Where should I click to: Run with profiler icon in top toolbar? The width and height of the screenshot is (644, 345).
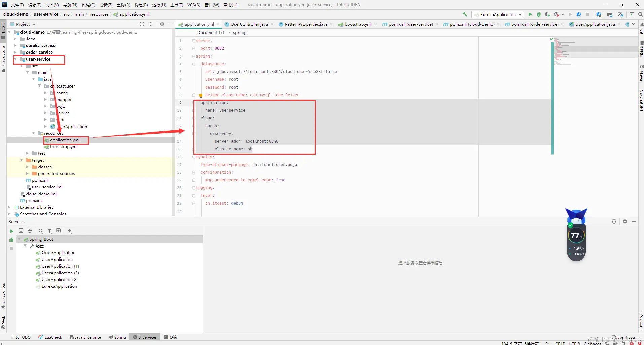[557, 14]
